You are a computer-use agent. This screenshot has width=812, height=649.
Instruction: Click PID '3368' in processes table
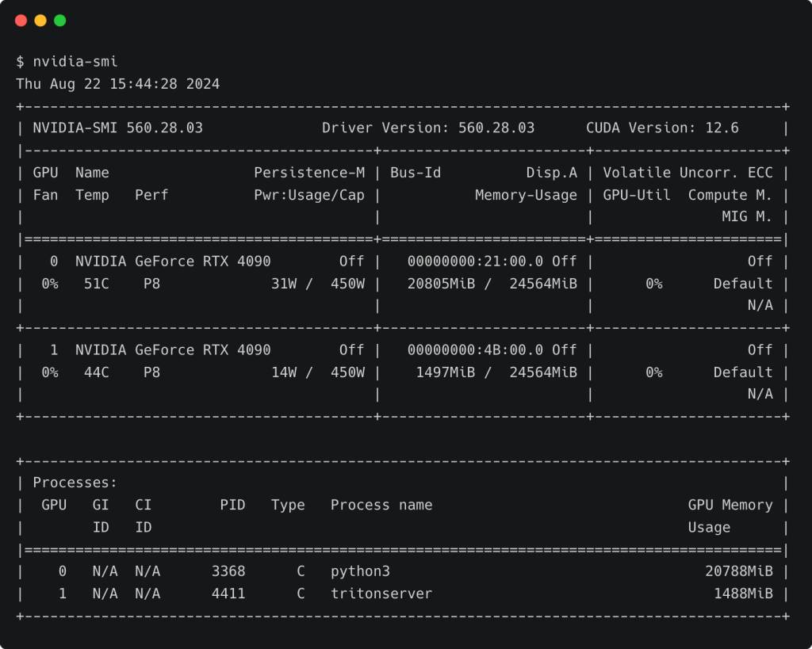[228, 571]
